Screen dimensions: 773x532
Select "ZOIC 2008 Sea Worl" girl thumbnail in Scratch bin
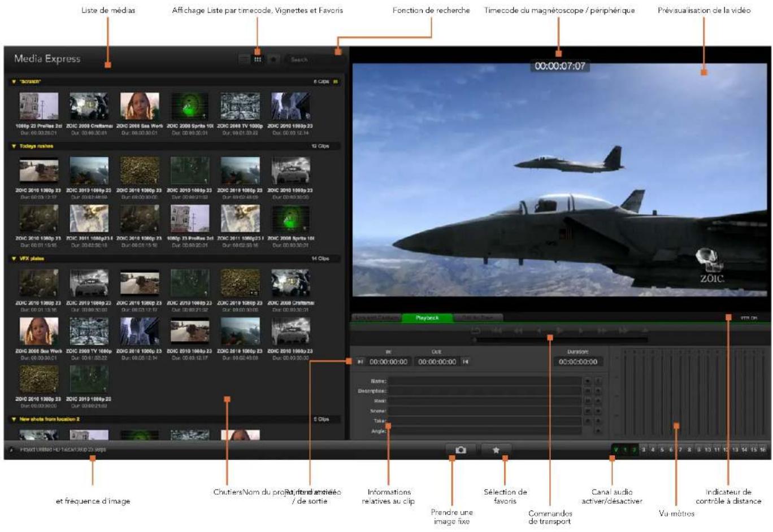140,107
